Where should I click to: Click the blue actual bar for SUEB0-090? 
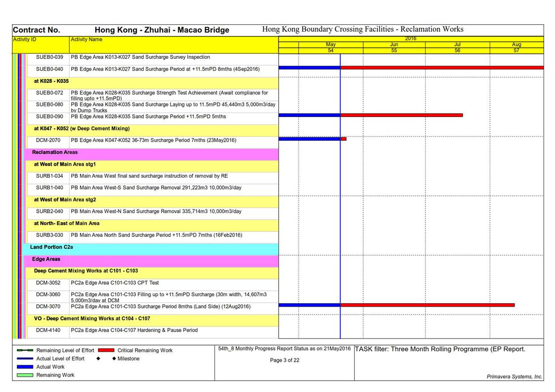[x=309, y=115]
